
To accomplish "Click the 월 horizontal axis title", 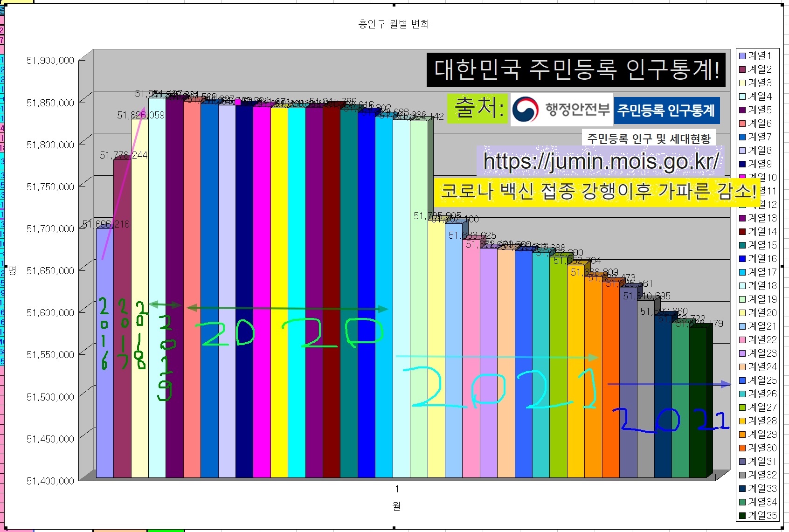I will pyautogui.click(x=396, y=505).
